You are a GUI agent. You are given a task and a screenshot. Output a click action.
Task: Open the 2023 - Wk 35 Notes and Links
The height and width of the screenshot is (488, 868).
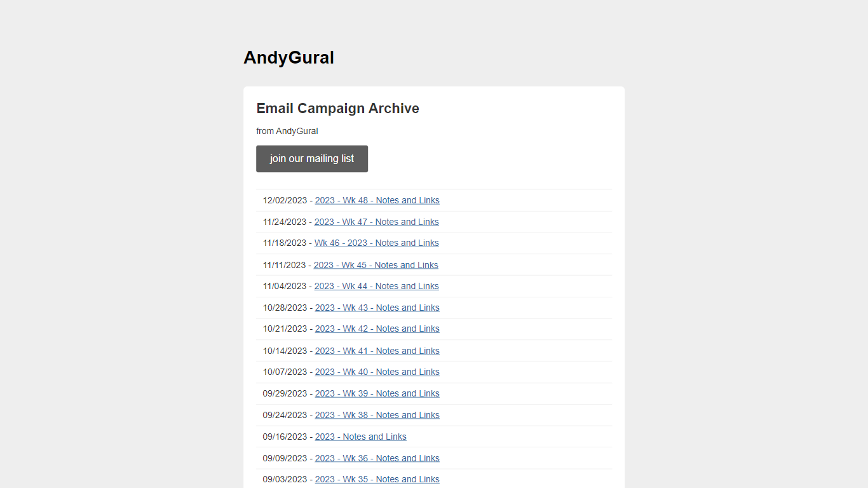pyautogui.click(x=377, y=479)
